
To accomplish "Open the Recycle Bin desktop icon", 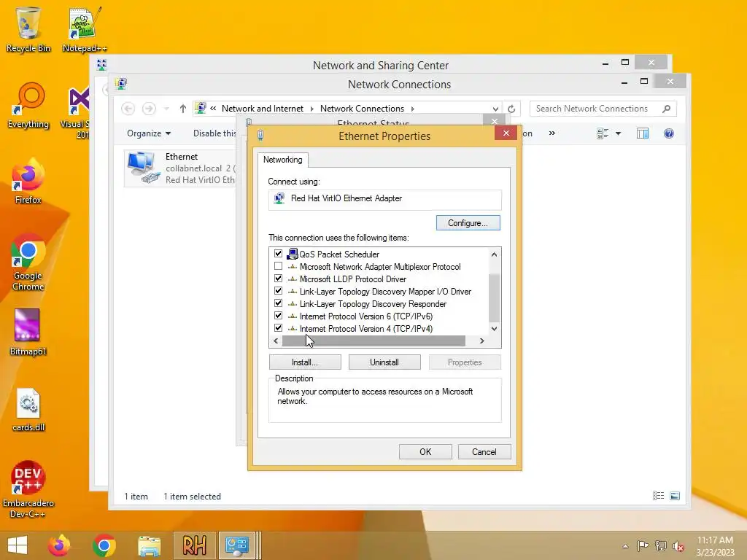I will click(x=28, y=29).
